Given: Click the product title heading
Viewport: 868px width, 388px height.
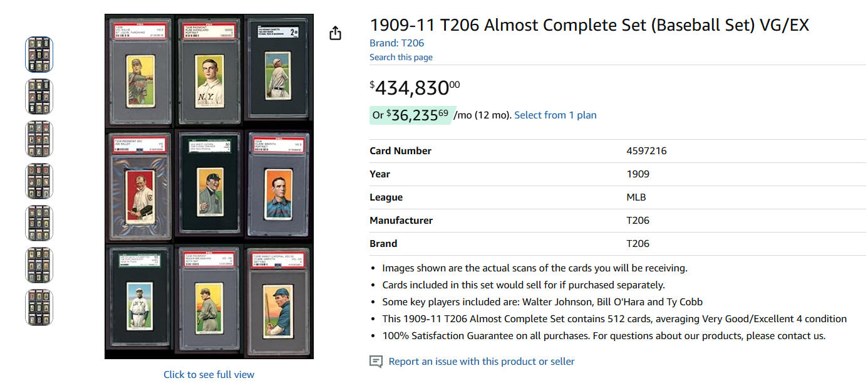Looking at the screenshot, I should 589,24.
